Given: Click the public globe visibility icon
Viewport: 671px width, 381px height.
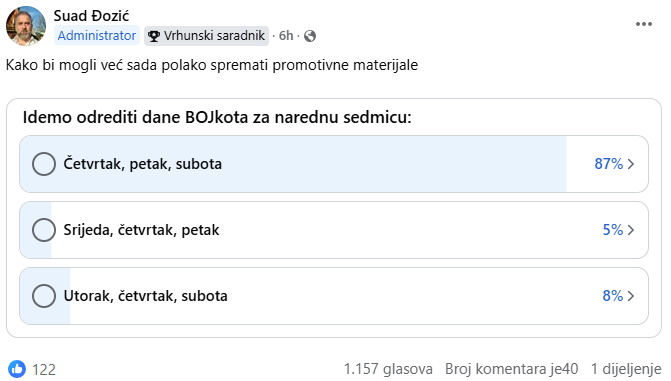Looking at the screenshot, I should click(310, 36).
